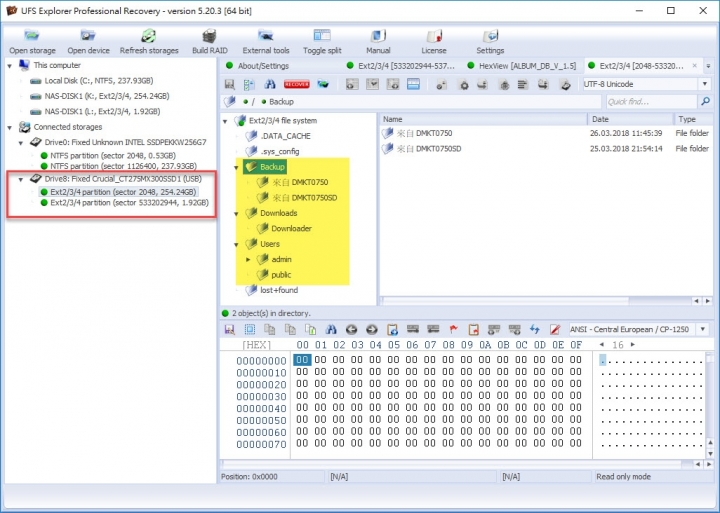Collapse the Drive8 Crucial USB node
The image size is (720, 513).
(x=21, y=180)
